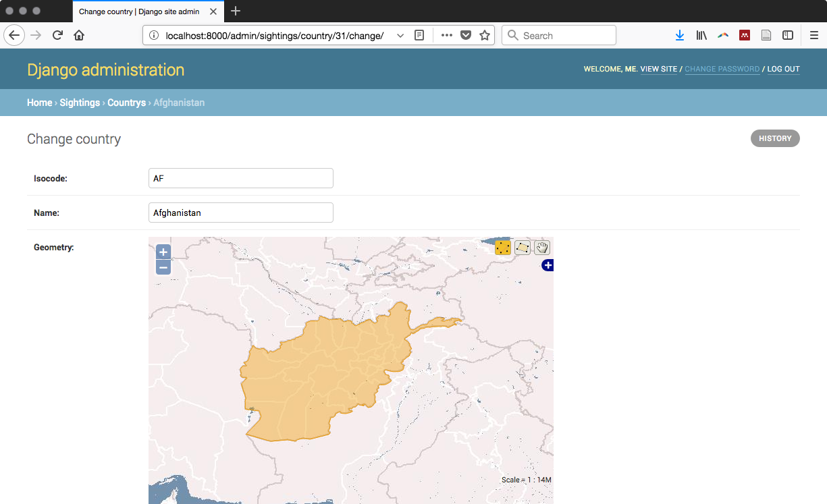Screen dimensions: 827x504
Task: Expand the map layer switcher plus button
Action: coord(548,265)
